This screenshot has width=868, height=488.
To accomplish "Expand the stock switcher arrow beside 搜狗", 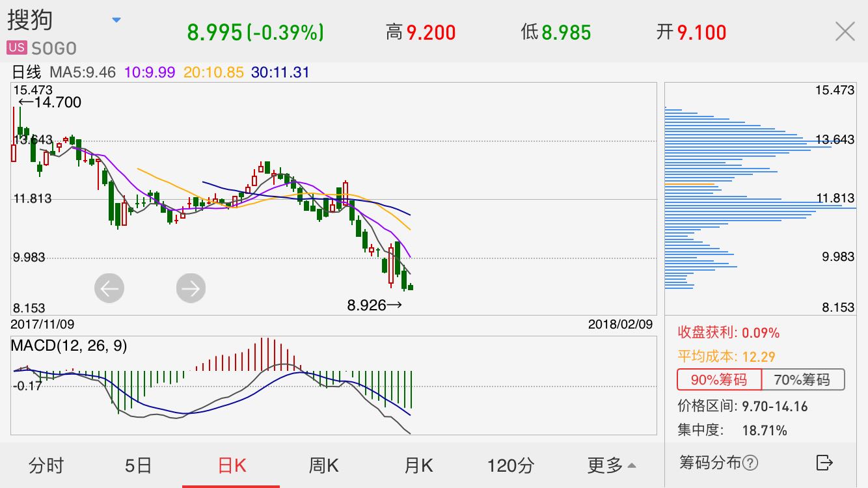I will pos(116,20).
